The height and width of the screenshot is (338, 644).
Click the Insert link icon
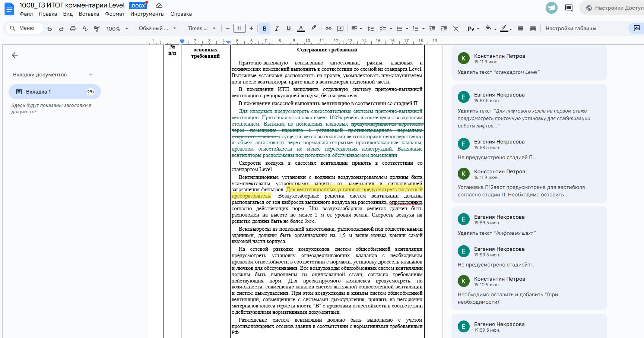[328, 29]
